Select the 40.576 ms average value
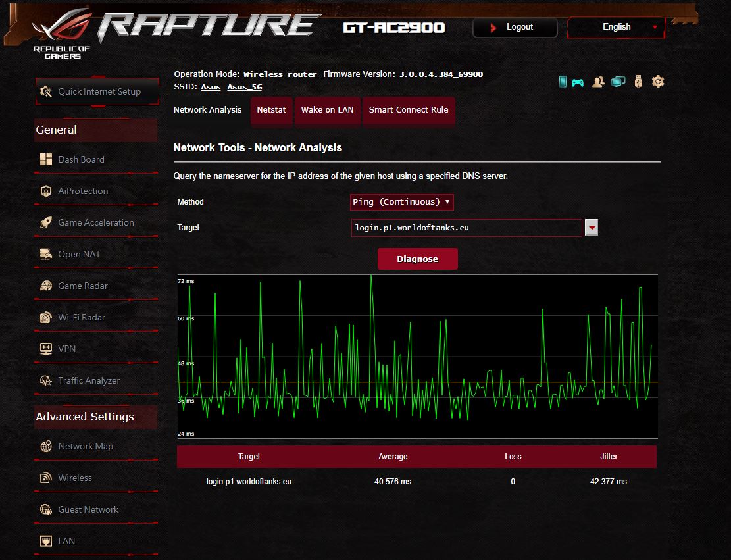Viewport: 731px width, 560px height. click(x=393, y=482)
